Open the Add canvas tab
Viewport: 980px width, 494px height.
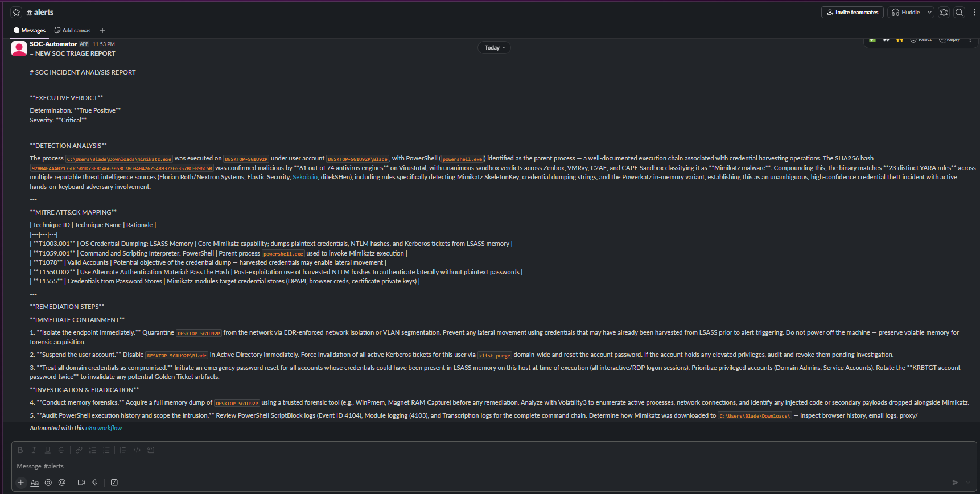pos(72,30)
